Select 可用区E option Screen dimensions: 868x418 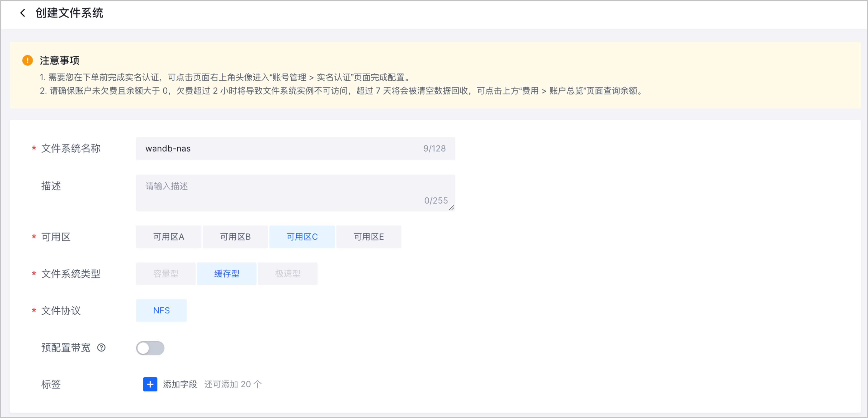(369, 237)
